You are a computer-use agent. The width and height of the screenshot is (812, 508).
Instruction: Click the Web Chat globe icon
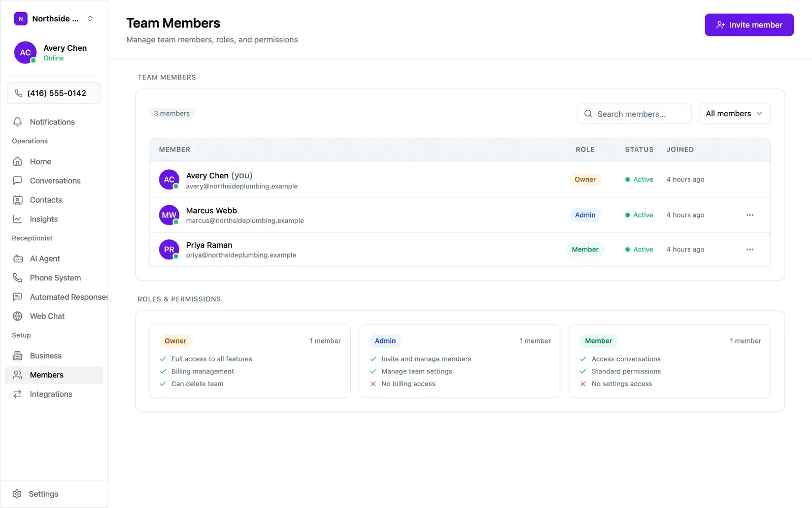(17, 316)
